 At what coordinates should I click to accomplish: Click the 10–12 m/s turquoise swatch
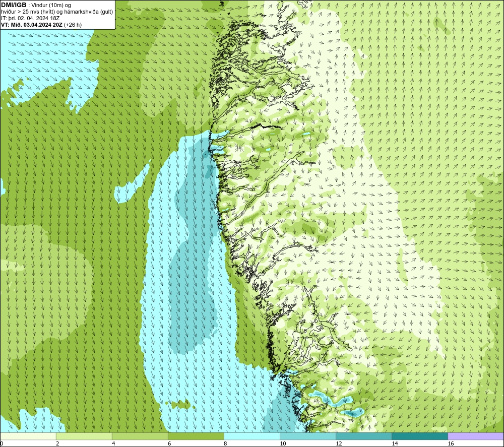click(308, 436)
